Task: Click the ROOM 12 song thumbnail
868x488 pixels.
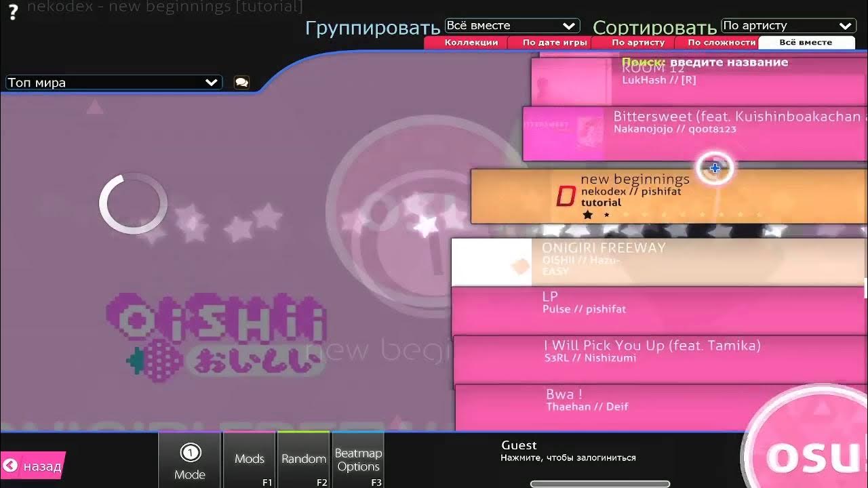Action: (572, 82)
